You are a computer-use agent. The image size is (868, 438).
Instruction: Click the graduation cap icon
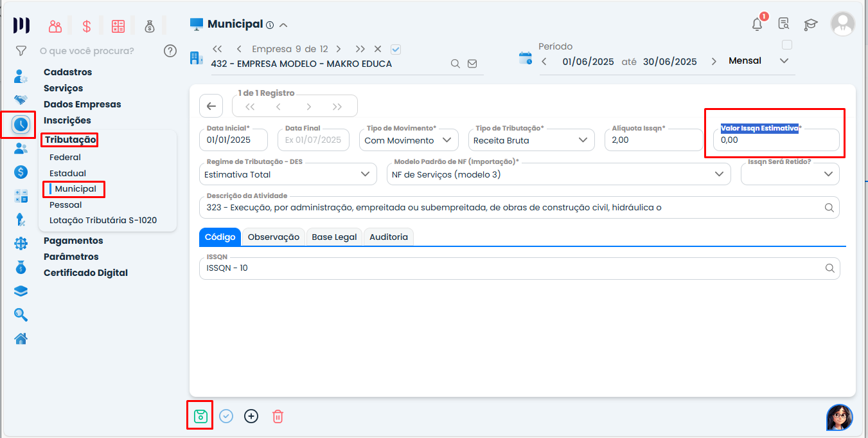click(x=811, y=24)
